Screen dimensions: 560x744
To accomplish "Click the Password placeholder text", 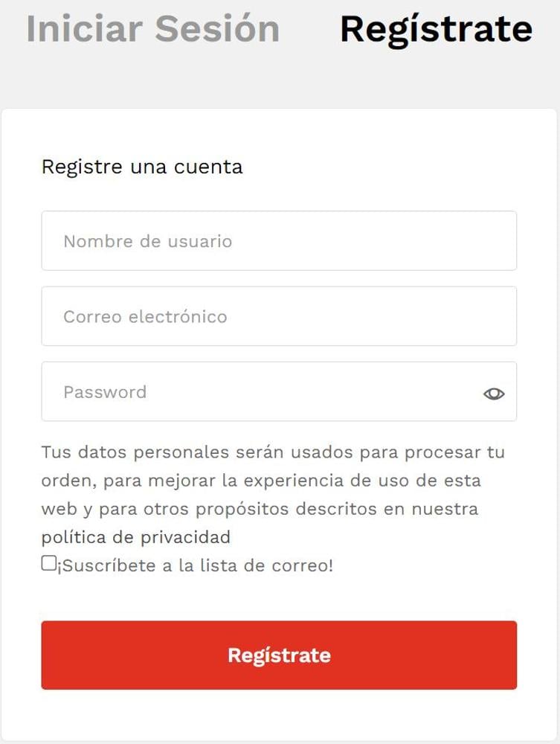I will [105, 392].
